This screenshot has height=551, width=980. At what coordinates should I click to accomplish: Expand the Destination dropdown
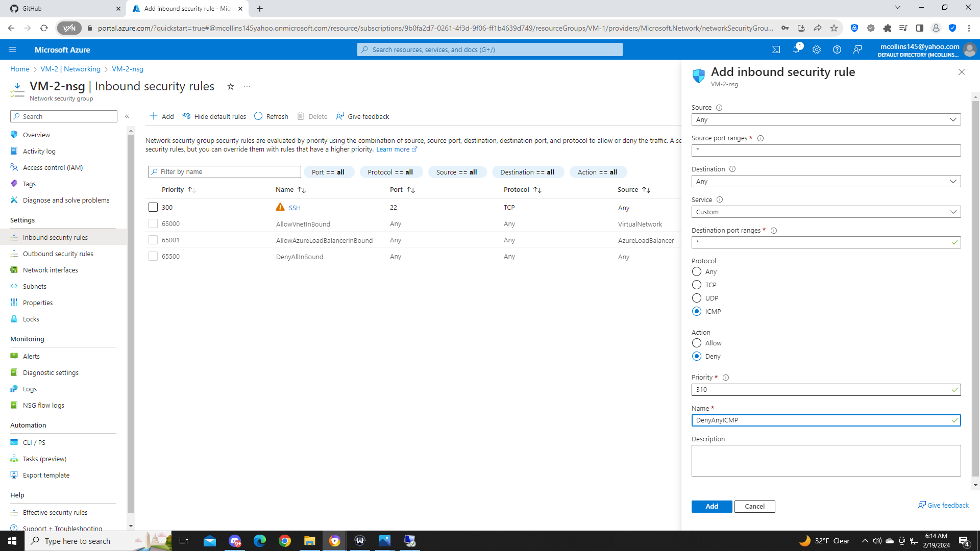(826, 181)
